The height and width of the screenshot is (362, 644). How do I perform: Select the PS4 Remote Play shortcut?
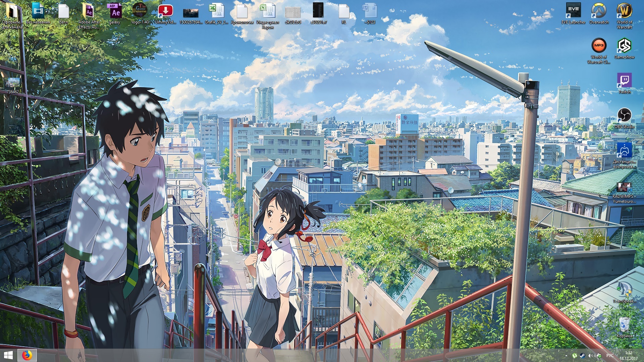click(624, 151)
